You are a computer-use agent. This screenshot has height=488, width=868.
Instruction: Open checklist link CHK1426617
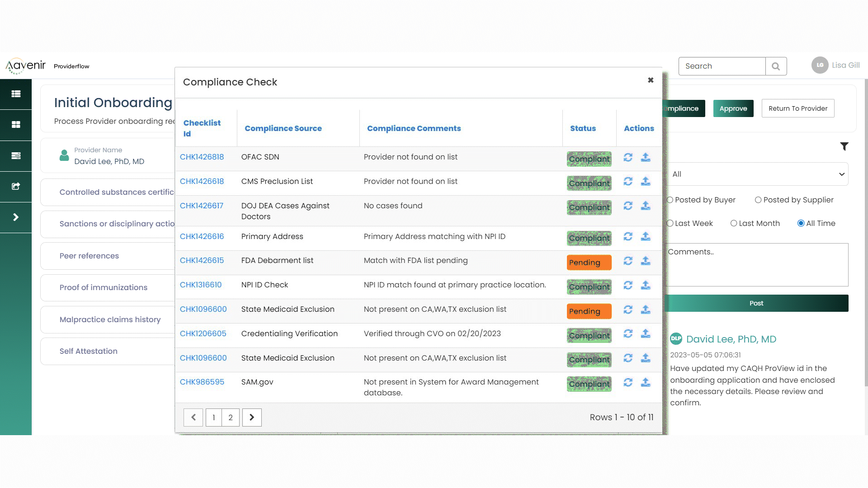pyautogui.click(x=202, y=206)
